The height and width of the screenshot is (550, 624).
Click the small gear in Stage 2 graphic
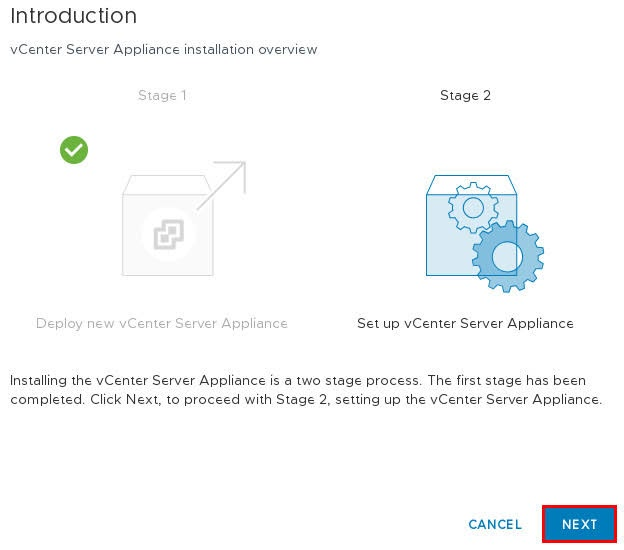pyautogui.click(x=473, y=207)
